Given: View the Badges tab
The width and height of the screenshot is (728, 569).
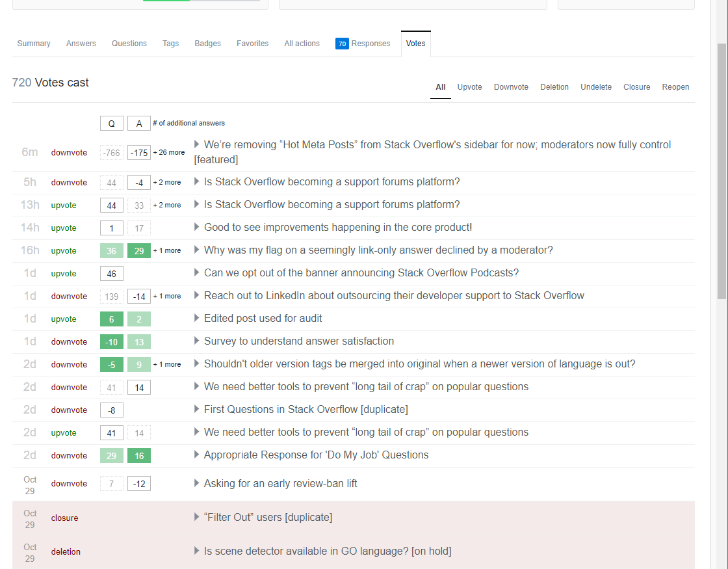Looking at the screenshot, I should click(207, 43).
